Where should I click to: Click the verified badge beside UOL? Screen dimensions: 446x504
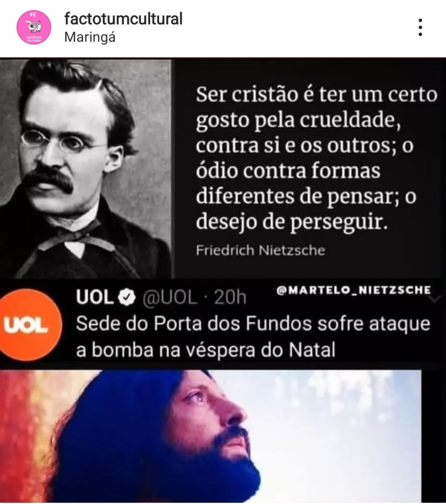(x=128, y=297)
